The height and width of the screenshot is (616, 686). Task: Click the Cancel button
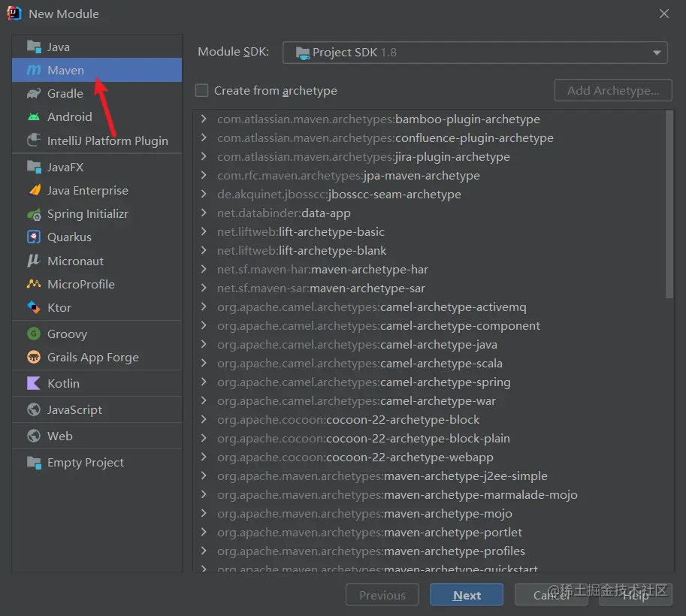click(x=552, y=595)
